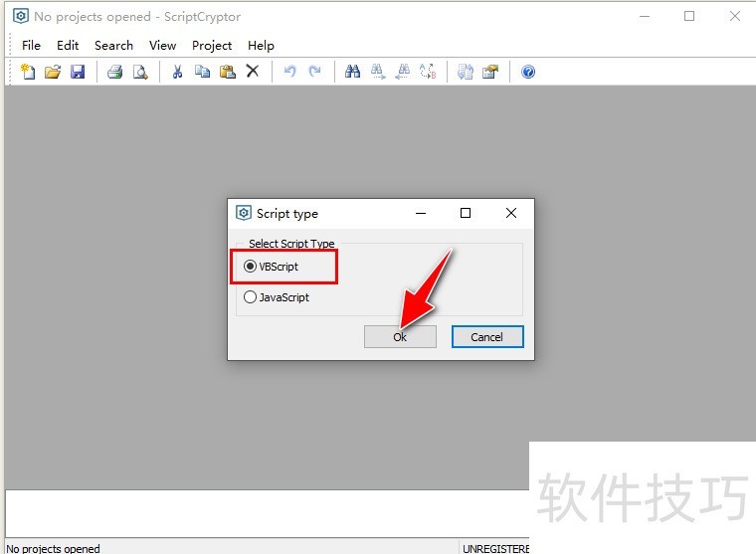The height and width of the screenshot is (554, 756).
Task: Minimize the Script type dialog
Action: tap(421, 213)
